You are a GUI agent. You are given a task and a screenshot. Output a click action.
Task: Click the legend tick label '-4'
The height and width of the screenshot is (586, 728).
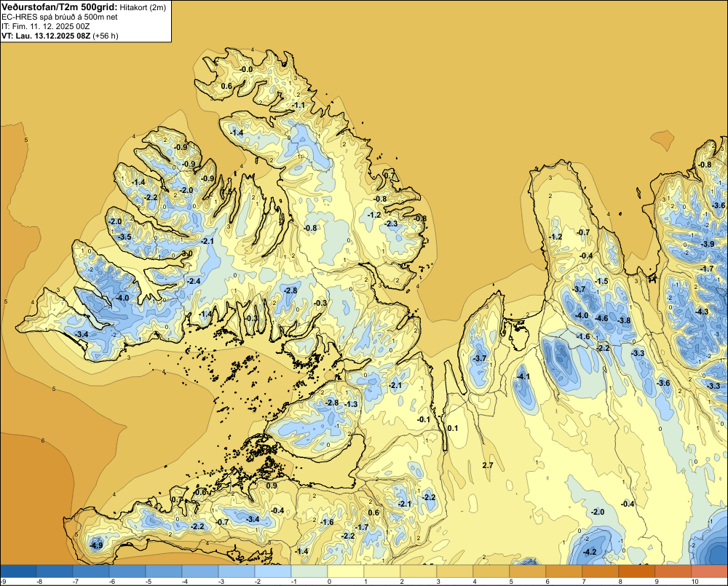(184, 582)
